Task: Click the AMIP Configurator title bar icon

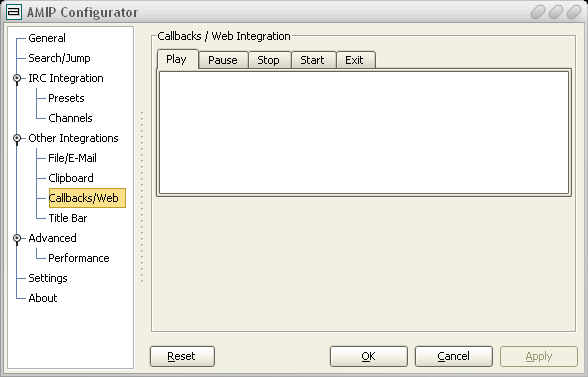Action: tap(14, 12)
